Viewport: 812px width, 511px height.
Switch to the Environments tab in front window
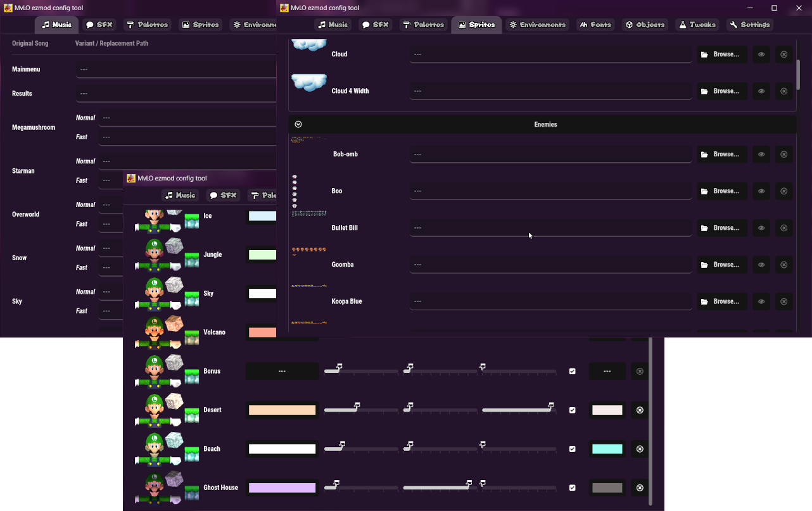point(538,25)
